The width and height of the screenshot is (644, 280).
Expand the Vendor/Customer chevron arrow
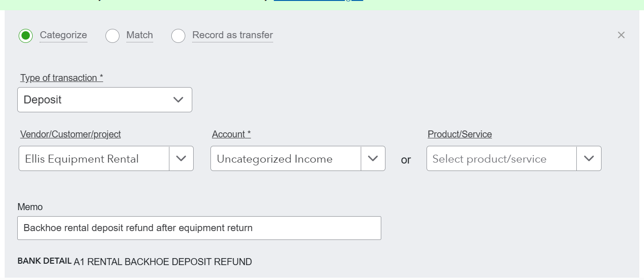coord(181,158)
